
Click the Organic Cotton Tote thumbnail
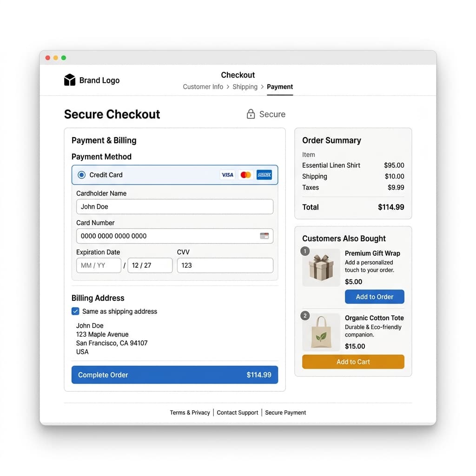(x=321, y=332)
